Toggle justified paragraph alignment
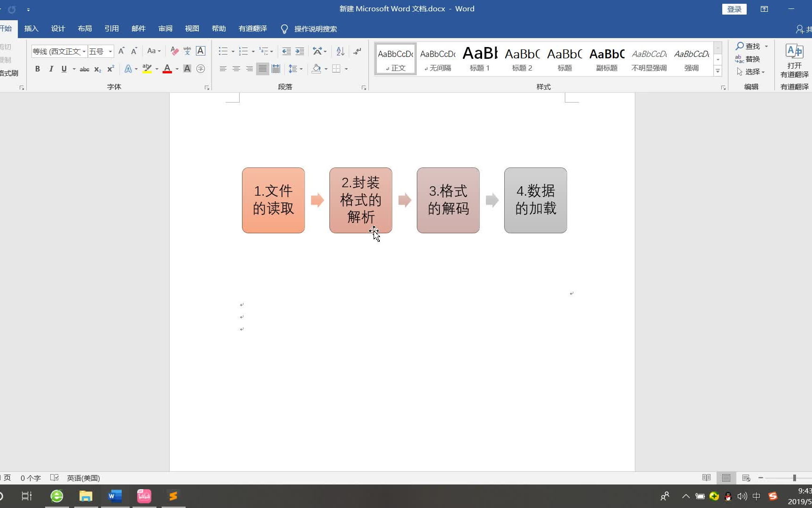The height and width of the screenshot is (508, 812). [x=262, y=69]
